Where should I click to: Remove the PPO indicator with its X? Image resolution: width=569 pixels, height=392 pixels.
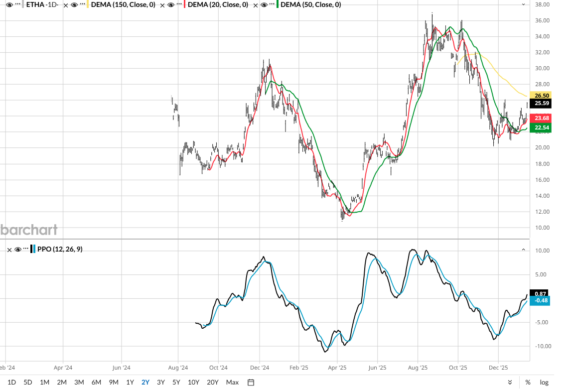point(9,249)
